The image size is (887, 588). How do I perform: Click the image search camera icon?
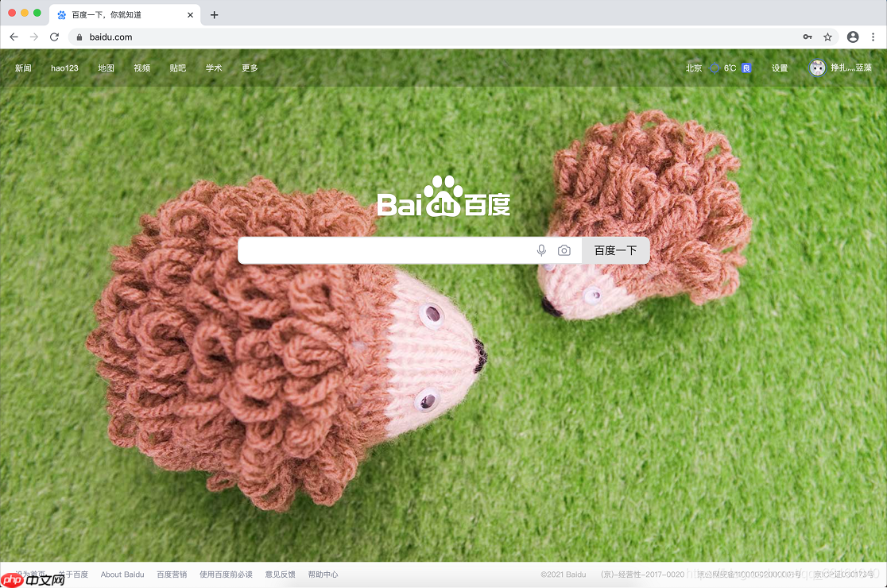pos(564,250)
